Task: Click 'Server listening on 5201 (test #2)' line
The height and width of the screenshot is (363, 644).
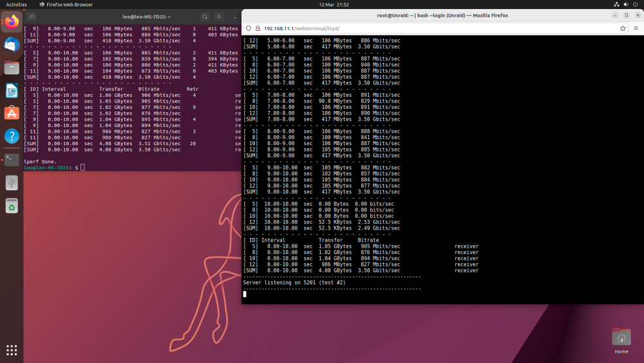Action: [x=294, y=282]
